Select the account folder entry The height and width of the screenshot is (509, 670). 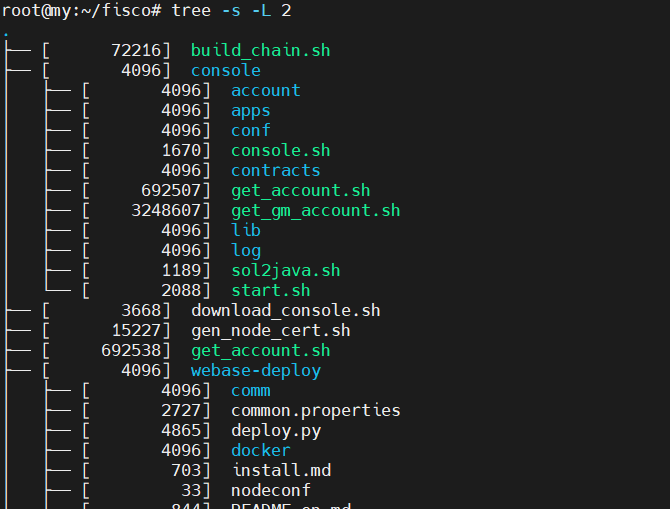pyautogui.click(x=265, y=90)
